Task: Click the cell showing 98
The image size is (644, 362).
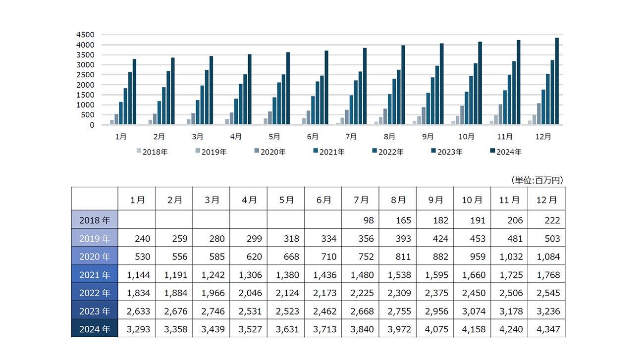Action: (360, 220)
